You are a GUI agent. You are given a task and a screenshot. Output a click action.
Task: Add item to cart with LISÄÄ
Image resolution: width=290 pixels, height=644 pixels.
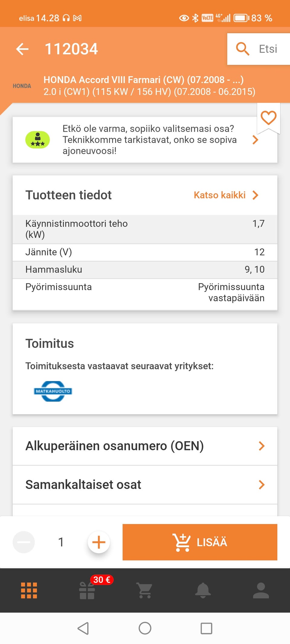pos(200,542)
